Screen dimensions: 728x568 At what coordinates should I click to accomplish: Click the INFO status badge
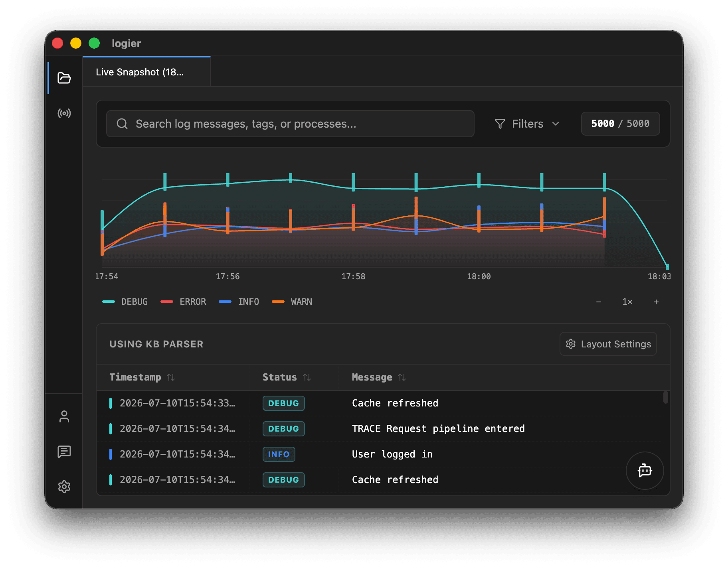click(x=279, y=454)
